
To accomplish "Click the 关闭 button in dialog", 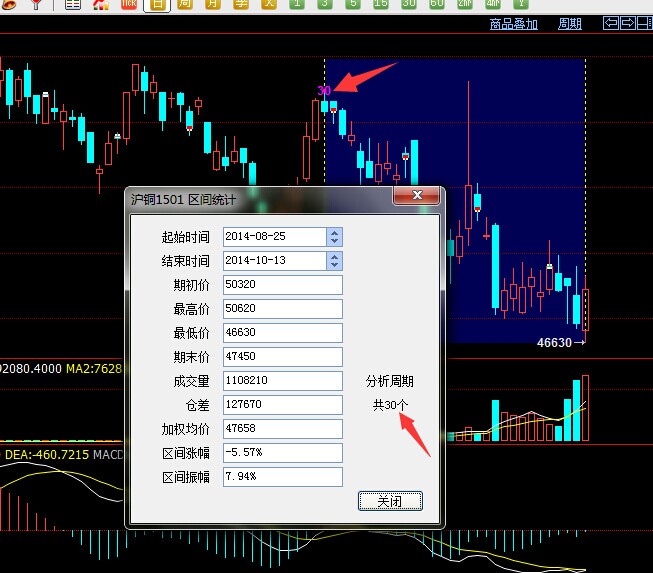I will (390, 501).
